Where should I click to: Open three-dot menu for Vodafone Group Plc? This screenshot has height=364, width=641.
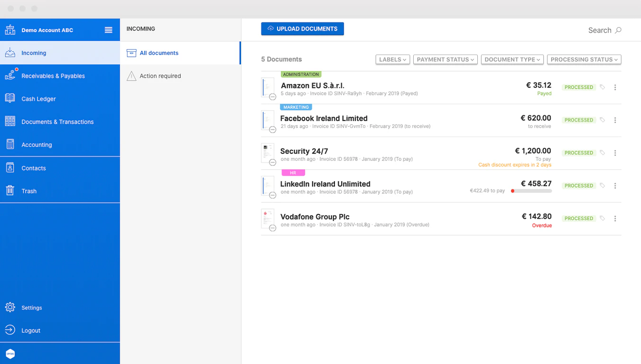coord(615,218)
